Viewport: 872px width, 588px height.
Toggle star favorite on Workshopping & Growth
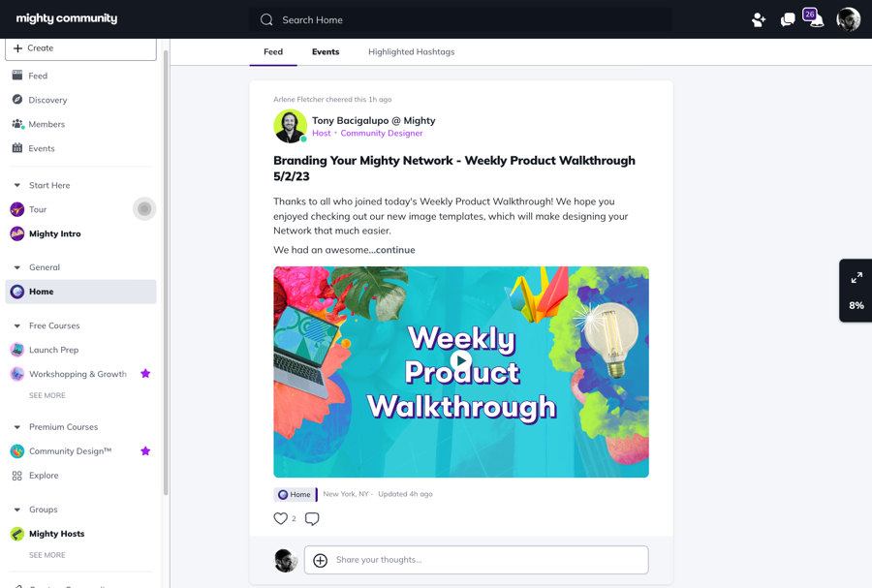tap(145, 374)
